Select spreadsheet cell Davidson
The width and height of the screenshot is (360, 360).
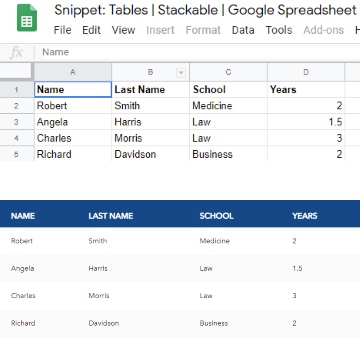point(150,154)
